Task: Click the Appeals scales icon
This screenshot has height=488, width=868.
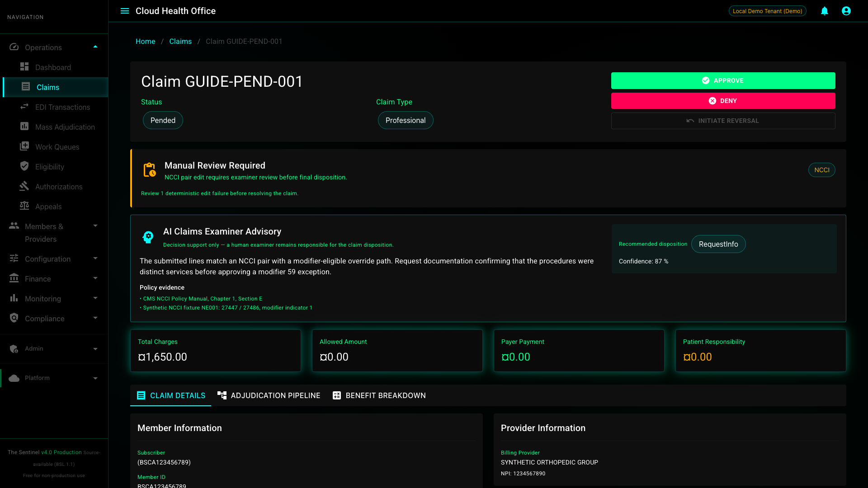Action: pyautogui.click(x=24, y=206)
